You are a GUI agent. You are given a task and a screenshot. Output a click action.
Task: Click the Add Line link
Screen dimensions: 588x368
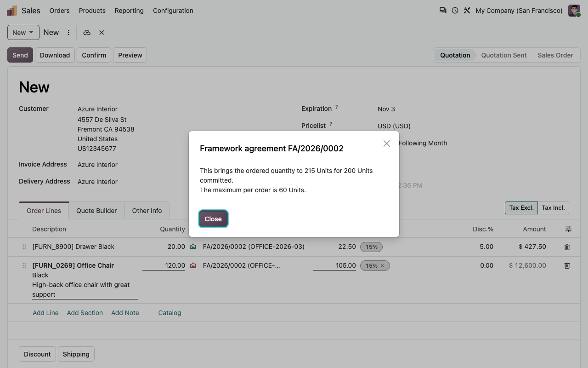(45, 313)
